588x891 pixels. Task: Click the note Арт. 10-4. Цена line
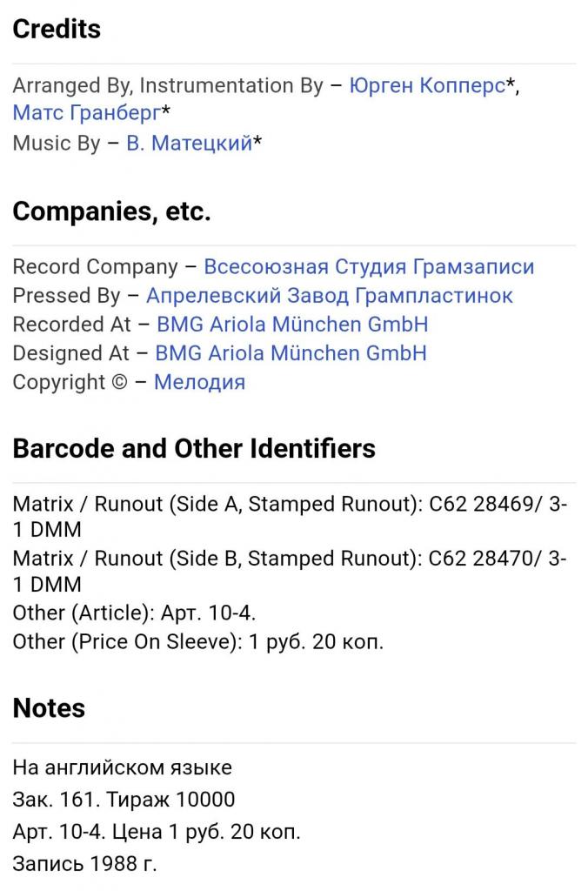[157, 832]
